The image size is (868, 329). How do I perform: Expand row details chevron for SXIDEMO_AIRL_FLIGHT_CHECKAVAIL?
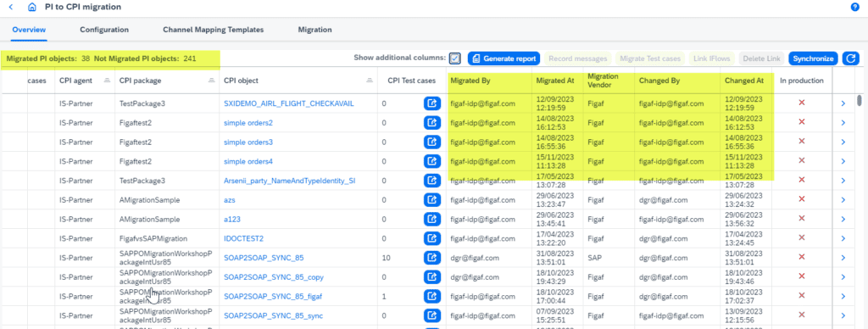(x=843, y=103)
